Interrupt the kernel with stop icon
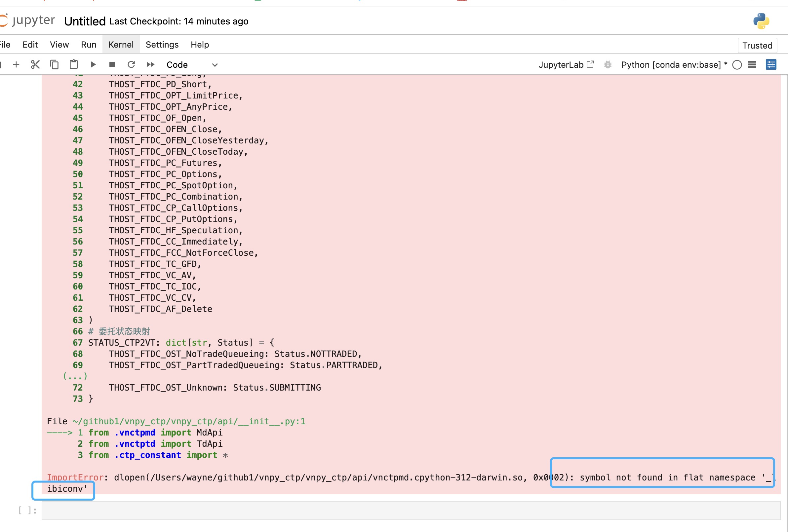This screenshot has width=788, height=532. (112, 64)
